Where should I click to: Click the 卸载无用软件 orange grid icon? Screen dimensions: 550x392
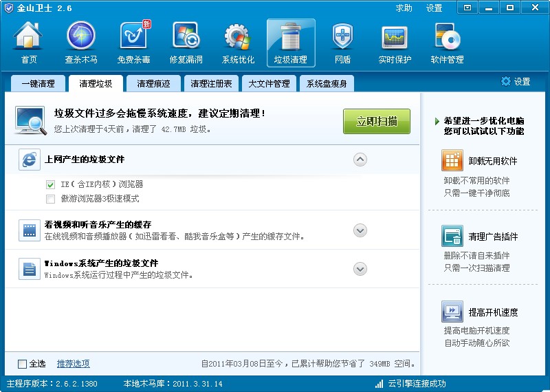click(x=452, y=160)
